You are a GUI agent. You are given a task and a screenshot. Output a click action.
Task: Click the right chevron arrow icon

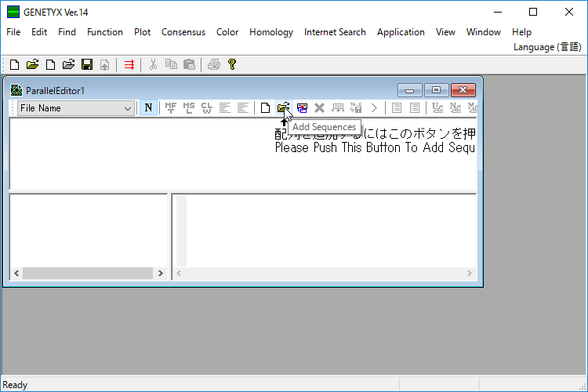(374, 108)
